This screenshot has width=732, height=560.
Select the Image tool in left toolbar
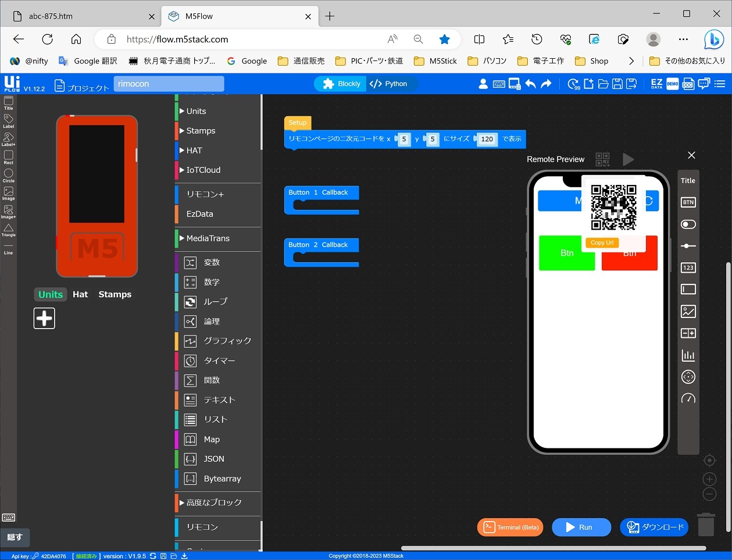click(8, 193)
